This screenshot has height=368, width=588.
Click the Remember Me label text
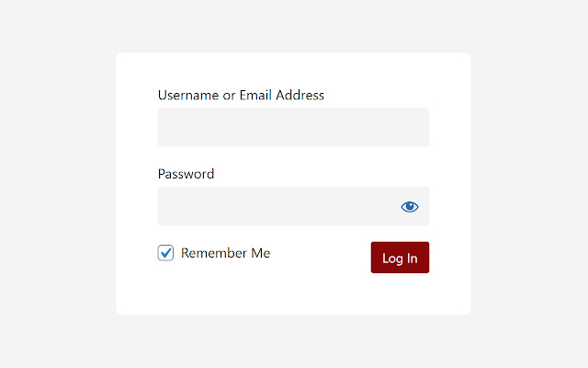225,253
